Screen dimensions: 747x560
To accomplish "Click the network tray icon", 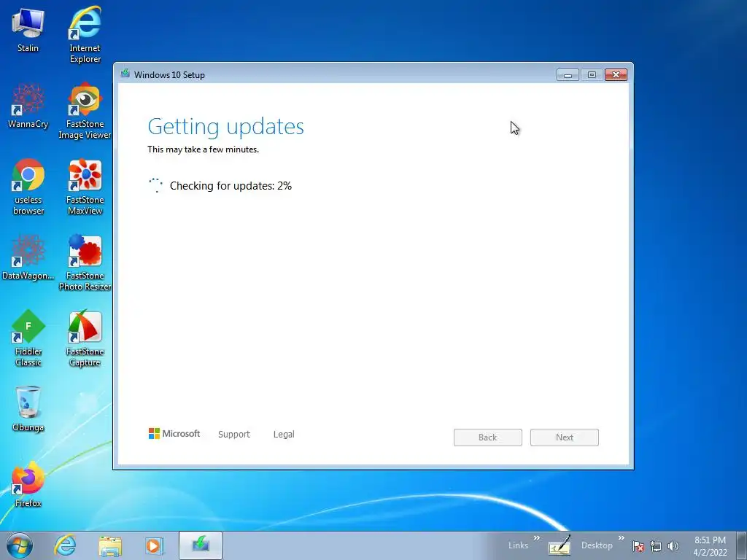I will tap(656, 546).
